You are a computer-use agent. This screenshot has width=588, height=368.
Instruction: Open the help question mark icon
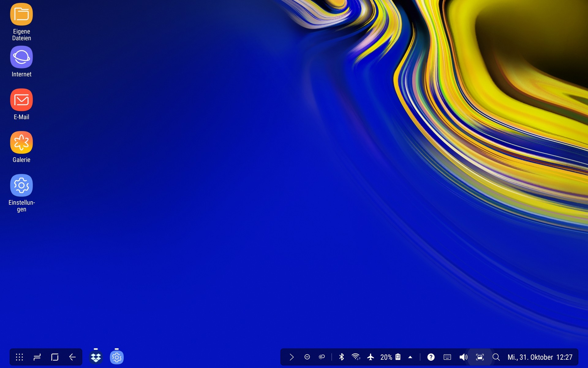tap(431, 357)
